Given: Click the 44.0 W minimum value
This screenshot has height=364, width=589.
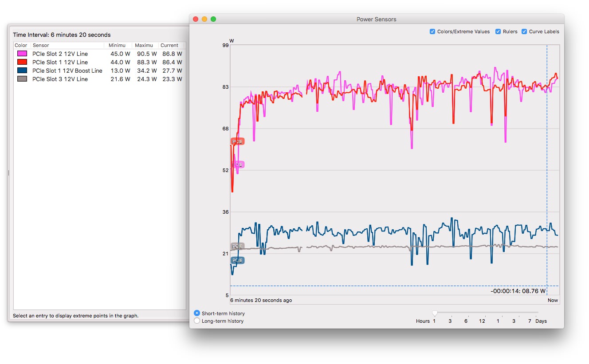Looking at the screenshot, I should (120, 62).
